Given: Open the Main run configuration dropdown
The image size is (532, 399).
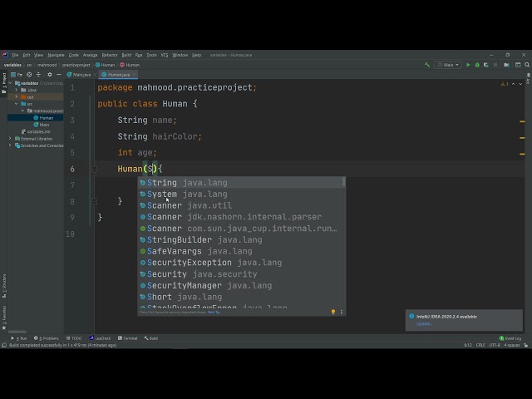Looking at the screenshot, I should click(448, 65).
